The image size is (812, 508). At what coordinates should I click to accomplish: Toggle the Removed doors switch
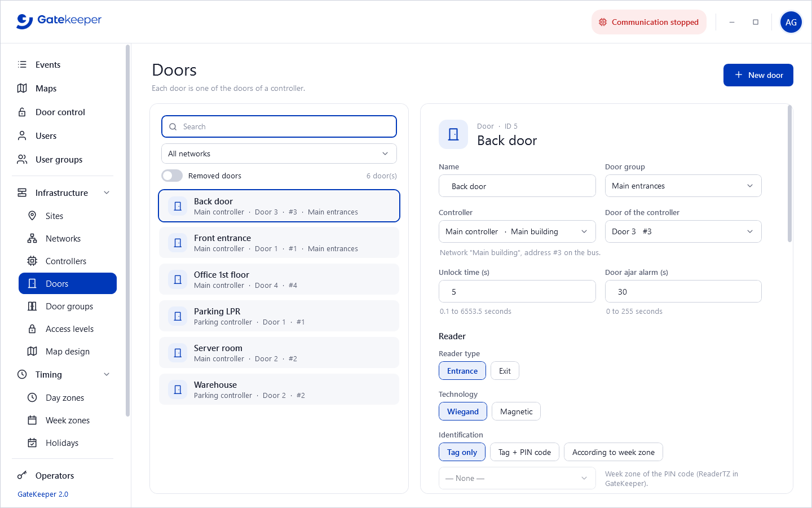tap(172, 176)
